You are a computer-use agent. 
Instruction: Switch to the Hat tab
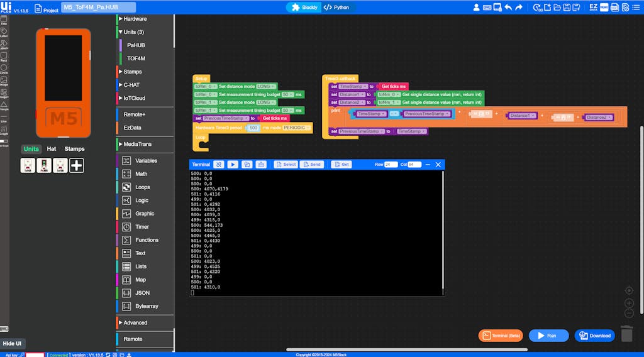(52, 149)
